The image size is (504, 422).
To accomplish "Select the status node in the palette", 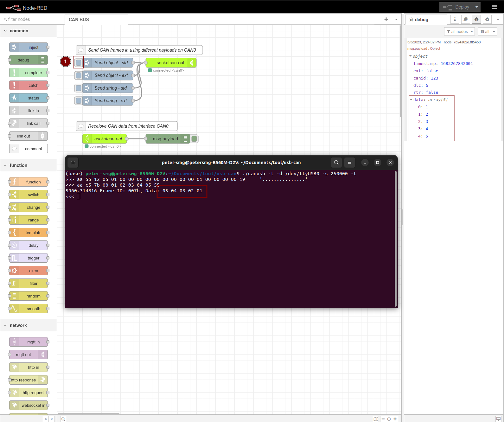I will click(29, 98).
